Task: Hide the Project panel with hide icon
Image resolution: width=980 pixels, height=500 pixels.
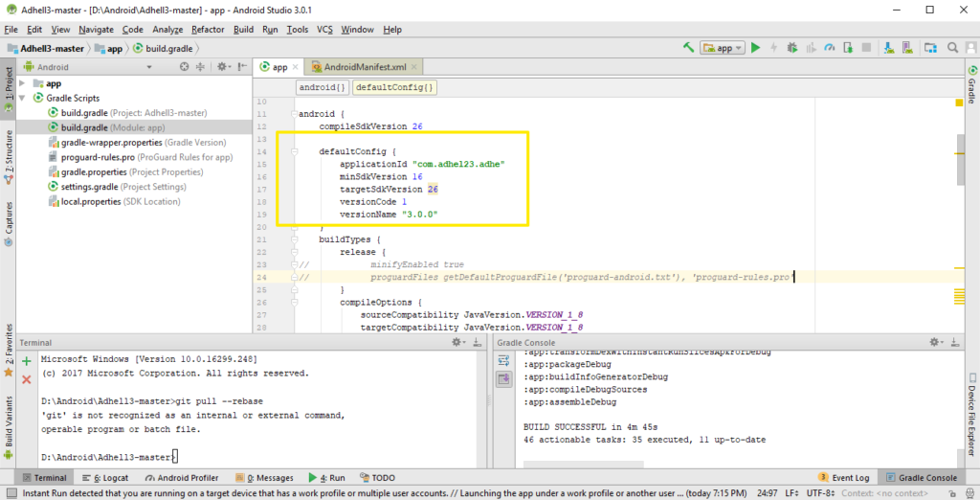Action: point(242,66)
